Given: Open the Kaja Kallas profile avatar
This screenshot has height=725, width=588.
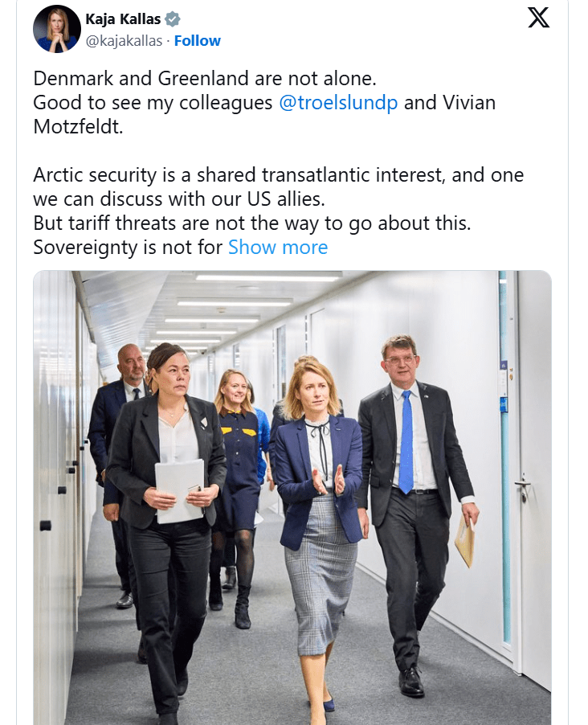Looking at the screenshot, I should pos(56,29).
